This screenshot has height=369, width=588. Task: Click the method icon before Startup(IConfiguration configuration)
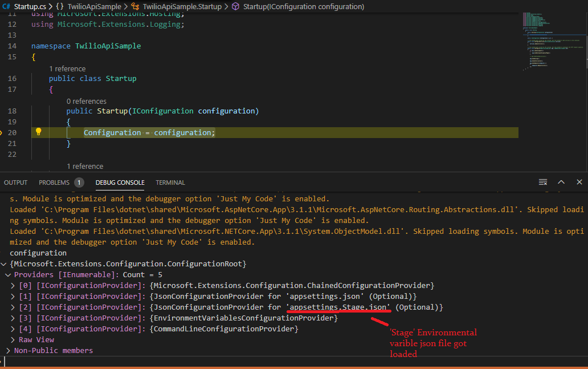click(235, 6)
